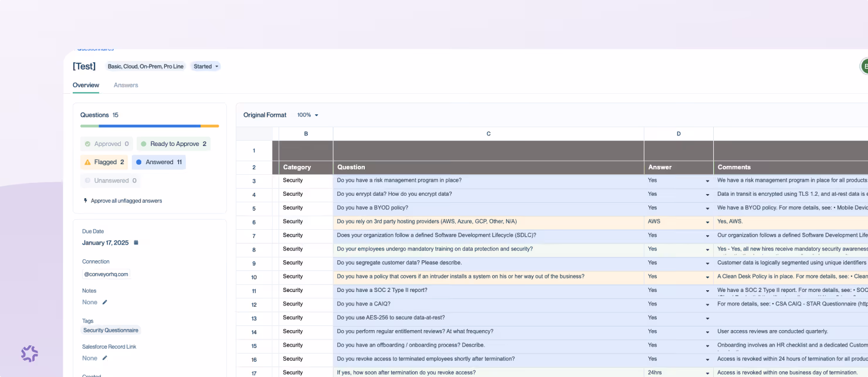Click 'User access reviews are conducted quarterly.' comment
This screenshot has width=868, height=377.
tap(791, 332)
